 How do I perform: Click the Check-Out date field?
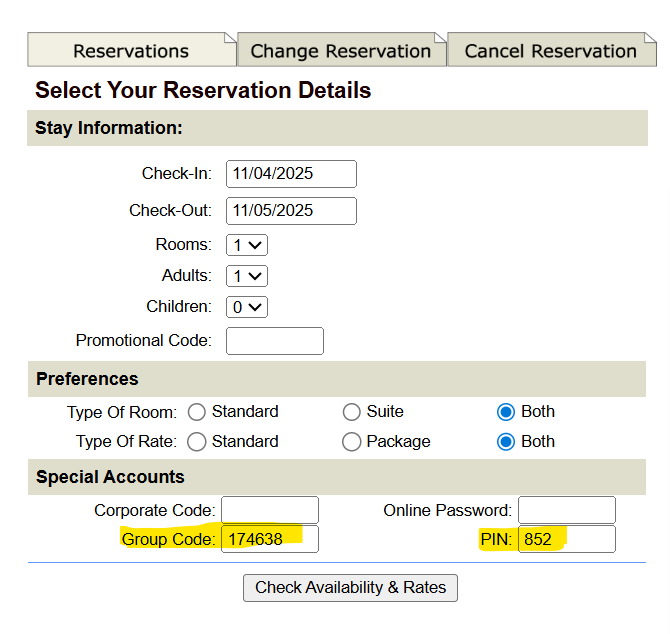(x=291, y=211)
